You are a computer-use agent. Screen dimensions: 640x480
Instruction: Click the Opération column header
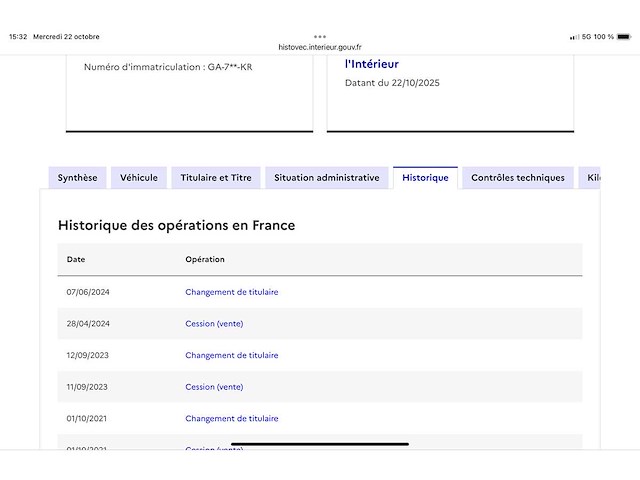[205, 259]
